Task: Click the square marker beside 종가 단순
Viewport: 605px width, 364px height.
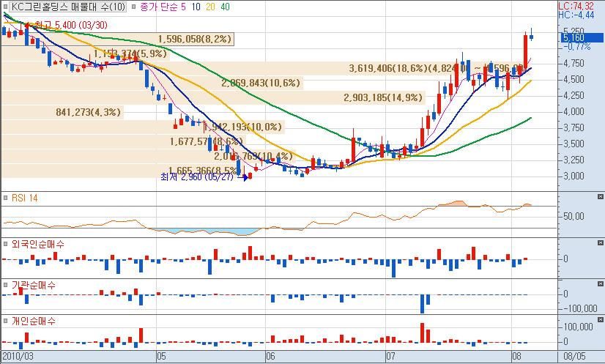Action: click(x=133, y=7)
